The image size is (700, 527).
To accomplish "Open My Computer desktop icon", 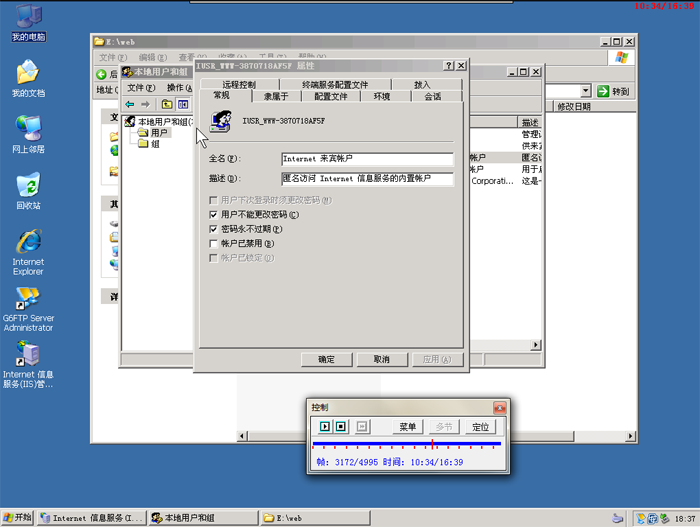I will [x=29, y=23].
